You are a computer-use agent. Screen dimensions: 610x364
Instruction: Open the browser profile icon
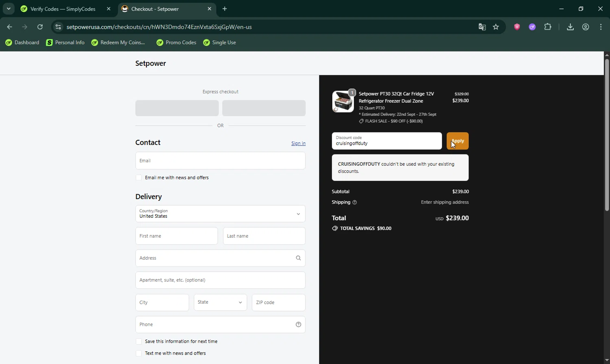pos(586,27)
